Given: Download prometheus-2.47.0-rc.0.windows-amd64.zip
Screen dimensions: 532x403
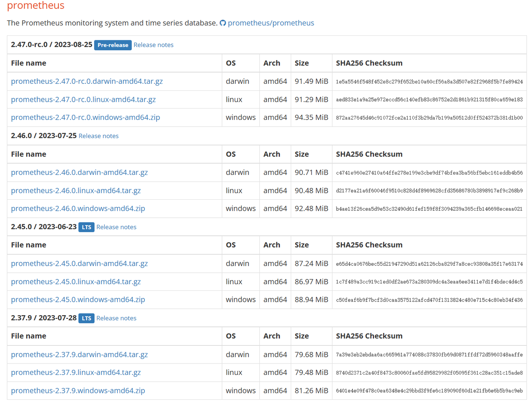Looking at the screenshot, I should 85,117.
